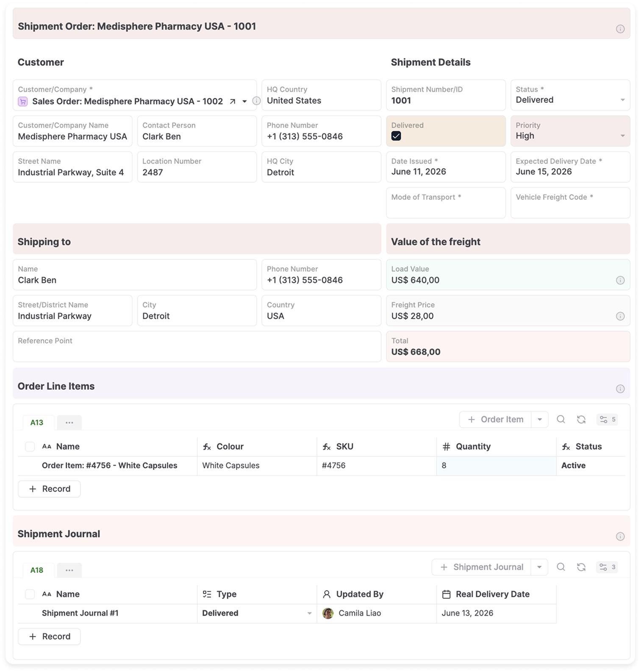The width and height of the screenshot is (641, 672).
Task: Add a new Order Item
Action: pos(495,419)
